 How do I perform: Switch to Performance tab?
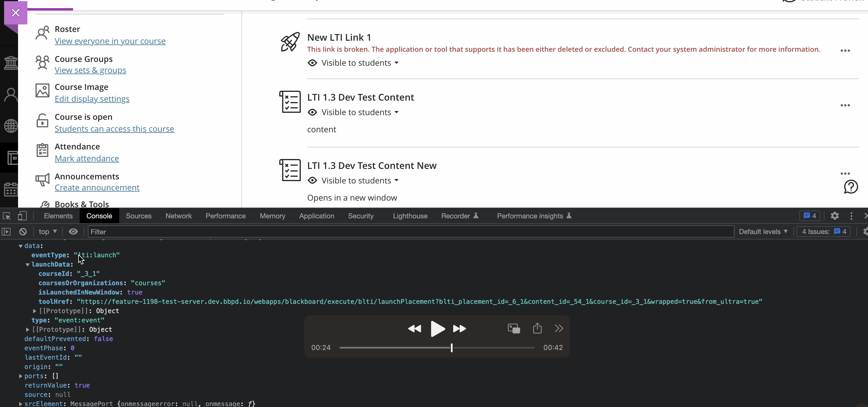click(225, 216)
